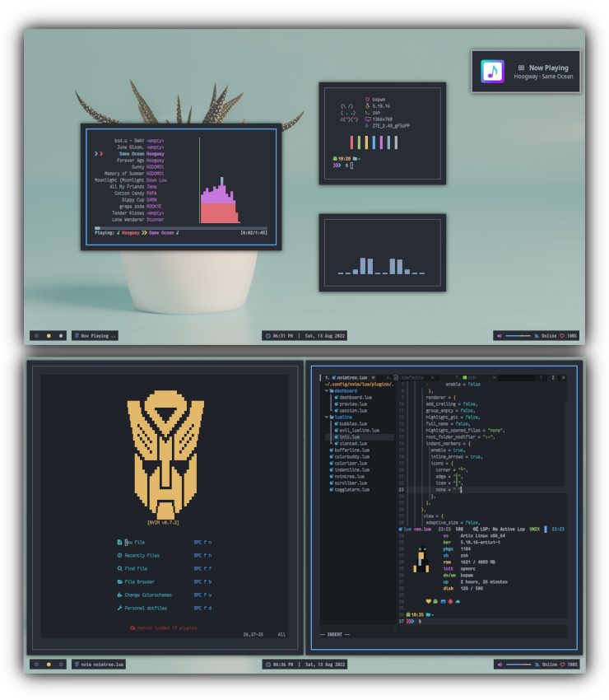Switch to the .Xdefaults buffer tab

point(410,378)
